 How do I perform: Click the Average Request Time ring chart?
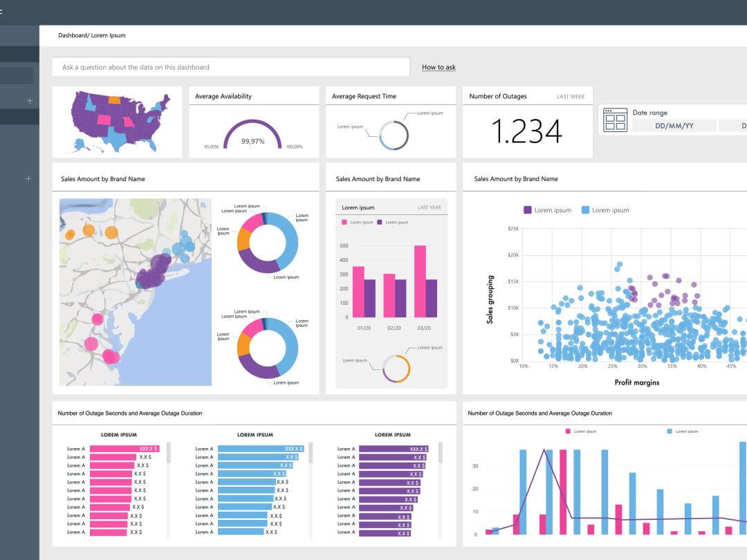pyautogui.click(x=394, y=135)
